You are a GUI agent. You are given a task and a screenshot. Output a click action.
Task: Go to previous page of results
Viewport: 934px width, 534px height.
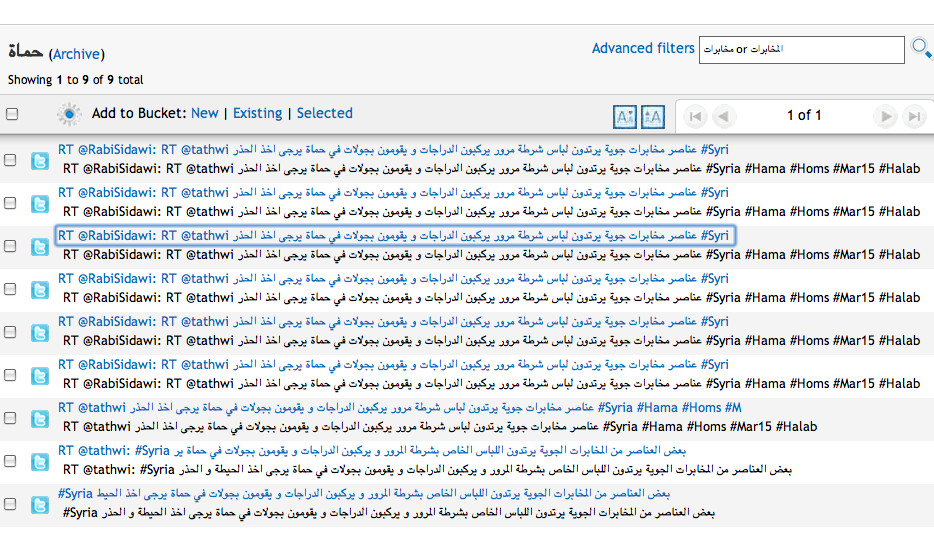(723, 116)
